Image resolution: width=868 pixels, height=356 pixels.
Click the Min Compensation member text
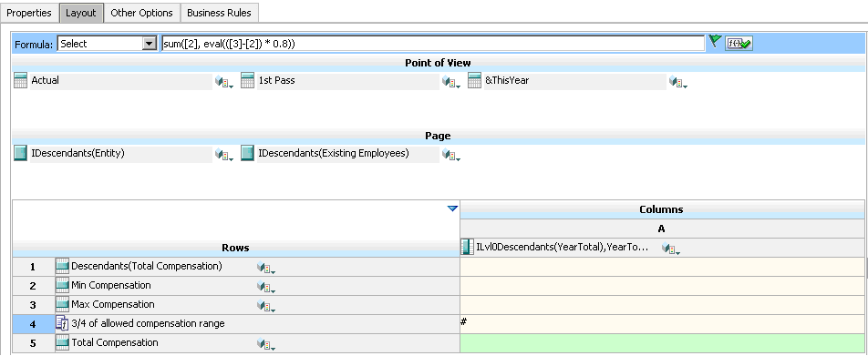tap(110, 285)
